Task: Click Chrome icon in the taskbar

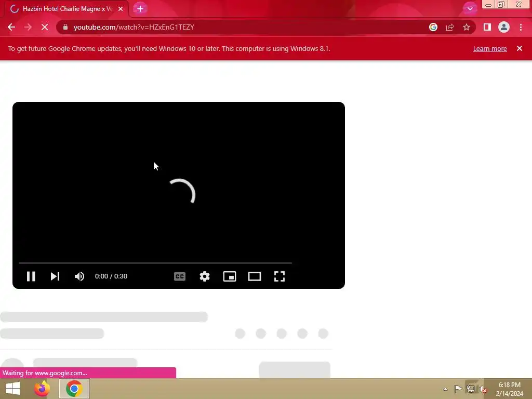Action: tap(74, 389)
